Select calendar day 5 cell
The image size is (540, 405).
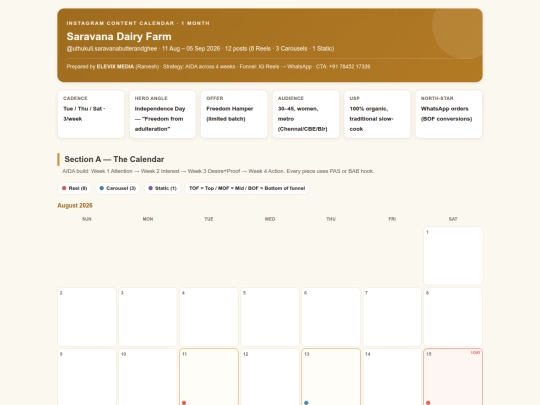[x=270, y=317]
